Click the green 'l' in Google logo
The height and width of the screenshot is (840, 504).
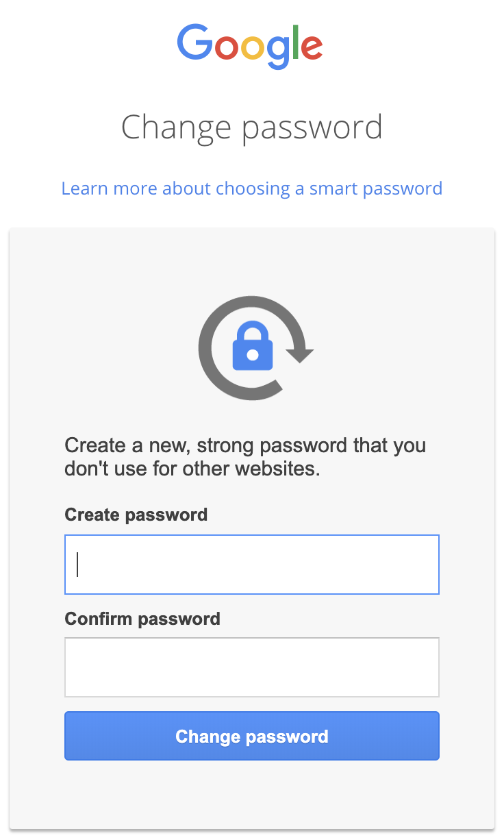297,42
